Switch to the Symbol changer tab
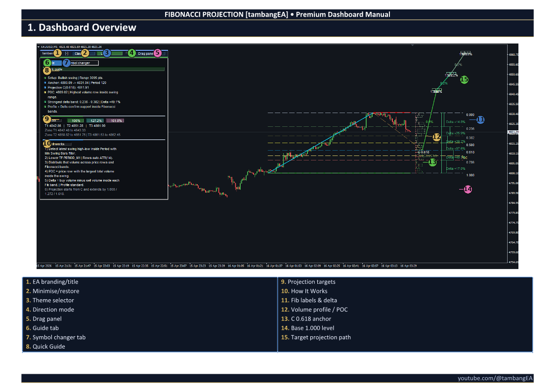This screenshot has height=392, width=555. tap(85, 63)
